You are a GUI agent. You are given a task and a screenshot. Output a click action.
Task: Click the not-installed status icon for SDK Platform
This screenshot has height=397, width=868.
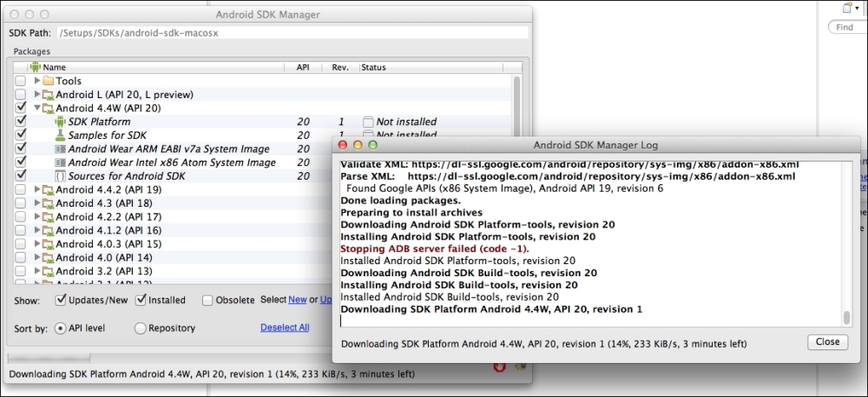(x=368, y=122)
